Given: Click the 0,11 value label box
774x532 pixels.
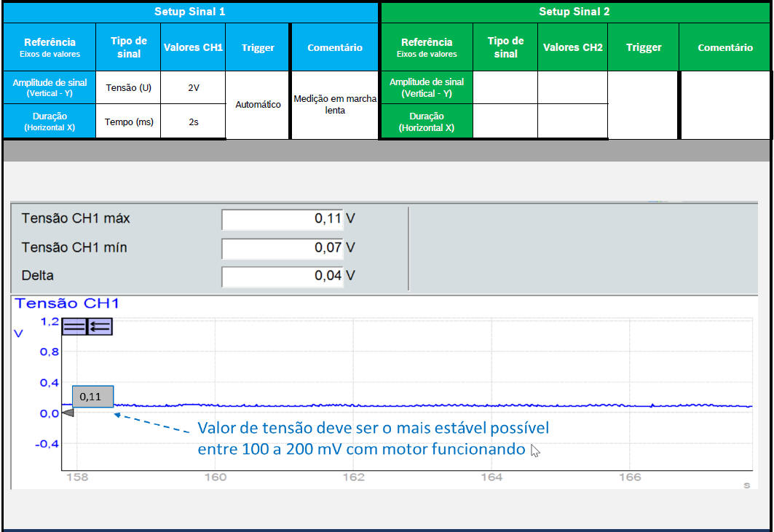Looking at the screenshot, I should pyautogui.click(x=92, y=397).
